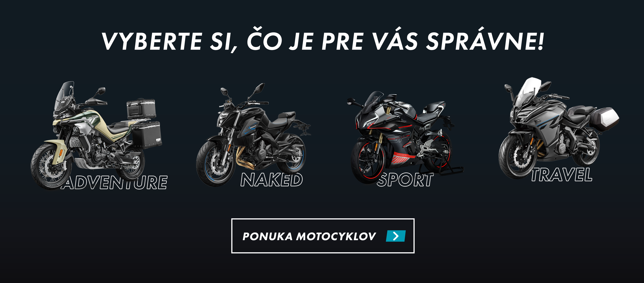Select the TRAVEL category label
Image resolution: width=644 pixels, height=283 pixels.
[x=561, y=174]
